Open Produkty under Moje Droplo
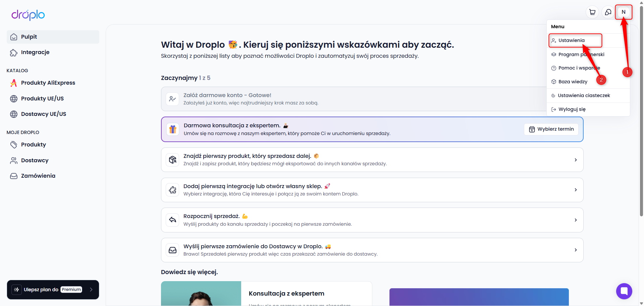Screen dimensions: 644x306 (53, 145)
